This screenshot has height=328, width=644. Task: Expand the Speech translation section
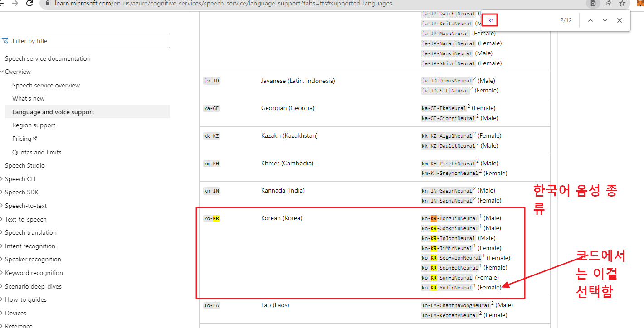(2, 232)
